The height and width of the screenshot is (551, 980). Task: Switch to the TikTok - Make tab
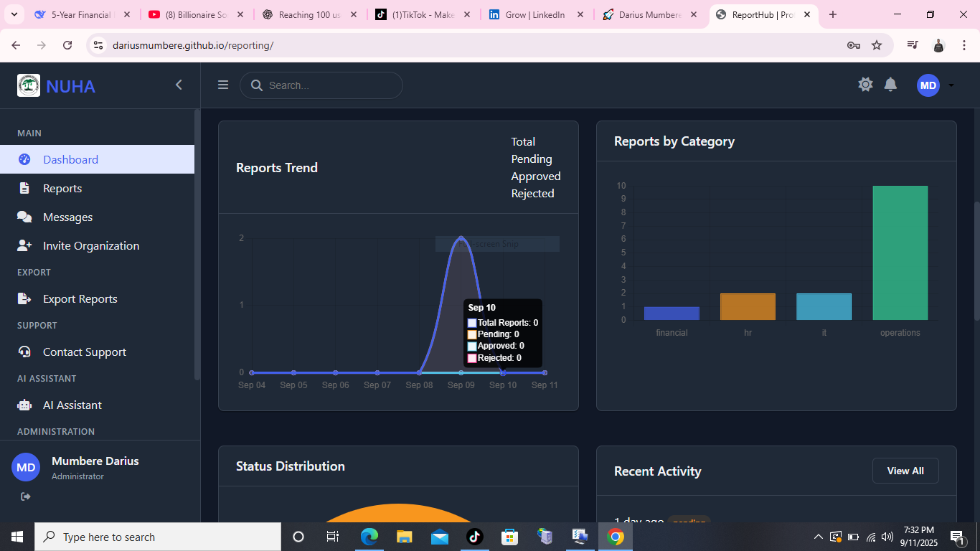pos(423,14)
